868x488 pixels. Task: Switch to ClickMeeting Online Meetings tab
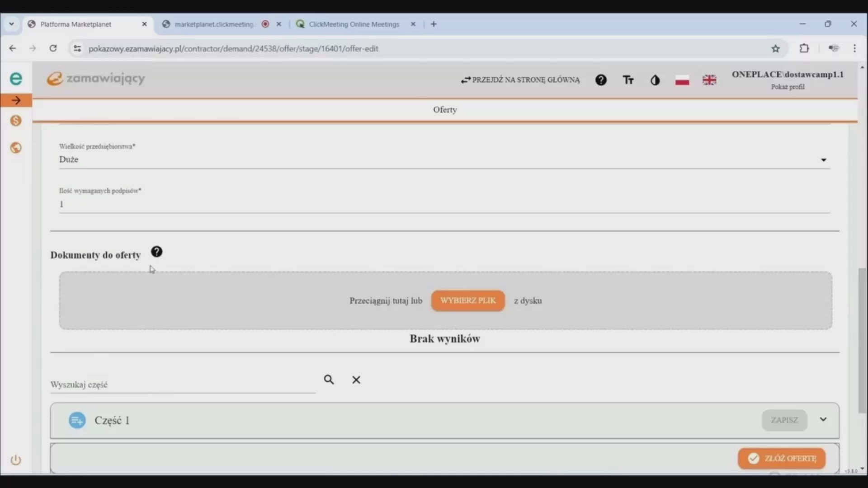[354, 24]
